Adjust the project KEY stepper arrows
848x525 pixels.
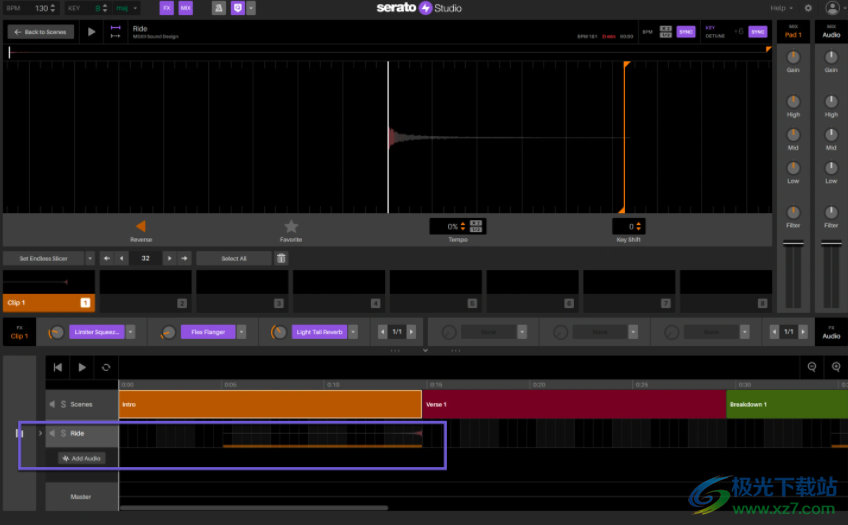[105, 8]
